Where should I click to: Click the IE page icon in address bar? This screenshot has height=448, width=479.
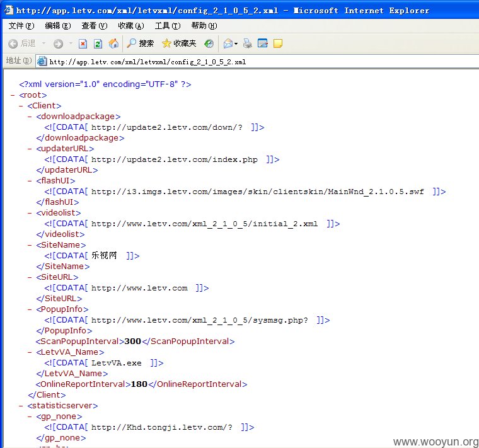coord(42,62)
